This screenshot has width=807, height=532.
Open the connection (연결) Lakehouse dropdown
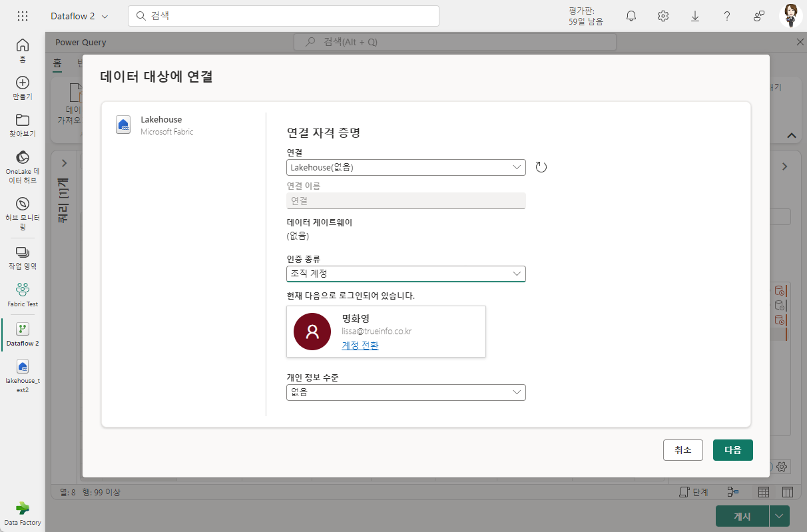pos(406,168)
